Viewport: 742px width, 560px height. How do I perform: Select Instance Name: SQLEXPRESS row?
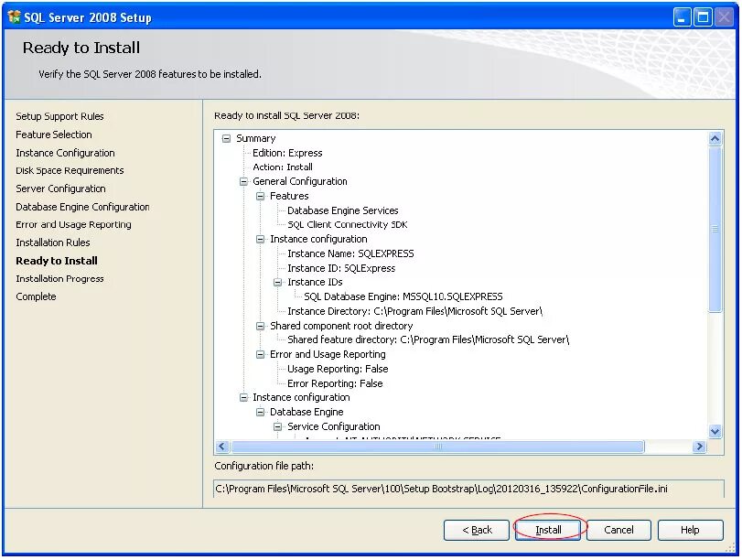click(350, 253)
